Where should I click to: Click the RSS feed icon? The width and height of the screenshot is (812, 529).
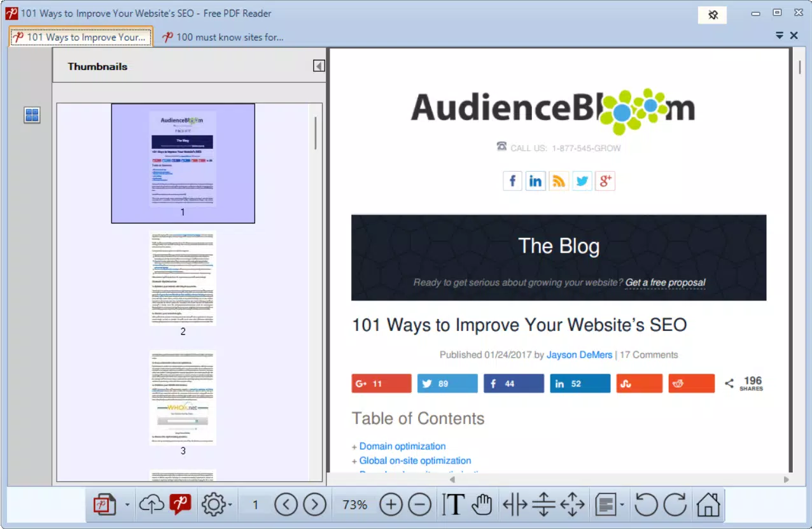(559, 181)
